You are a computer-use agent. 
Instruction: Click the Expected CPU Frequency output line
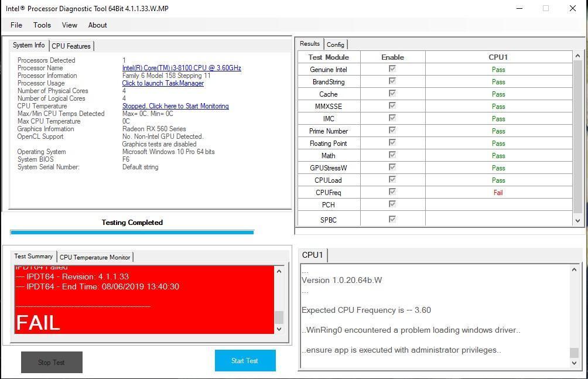(367, 310)
